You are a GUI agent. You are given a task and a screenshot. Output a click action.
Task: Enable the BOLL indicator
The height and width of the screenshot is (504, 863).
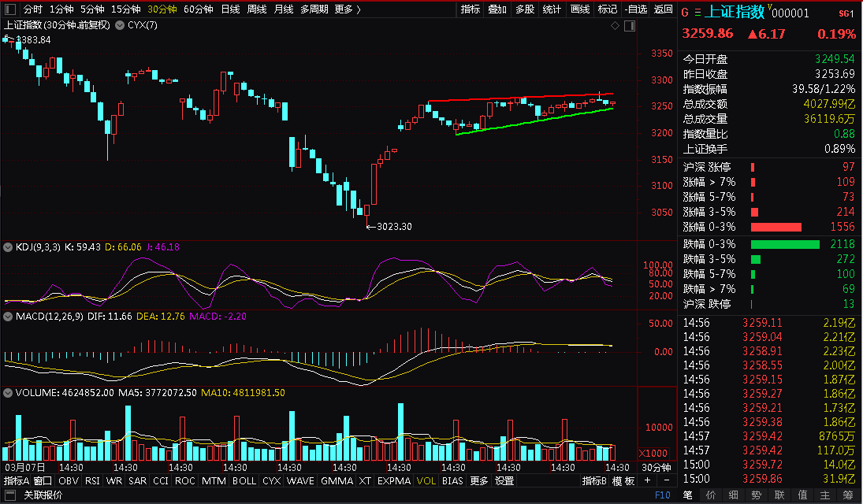[244, 480]
